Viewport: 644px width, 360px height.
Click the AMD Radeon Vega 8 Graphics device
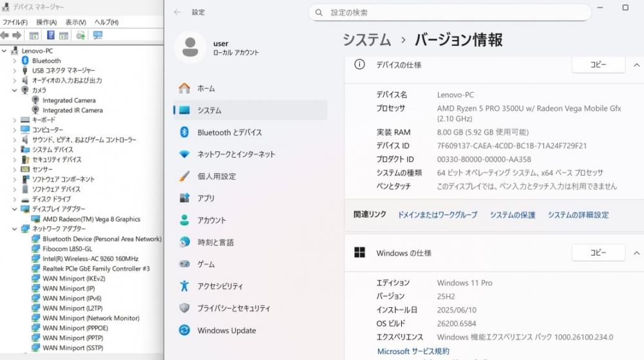[91, 219]
